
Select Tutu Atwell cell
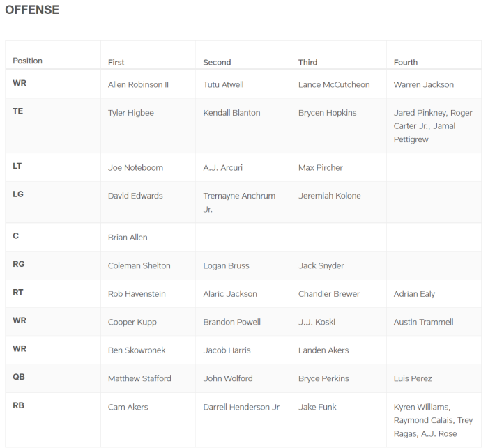point(223,85)
